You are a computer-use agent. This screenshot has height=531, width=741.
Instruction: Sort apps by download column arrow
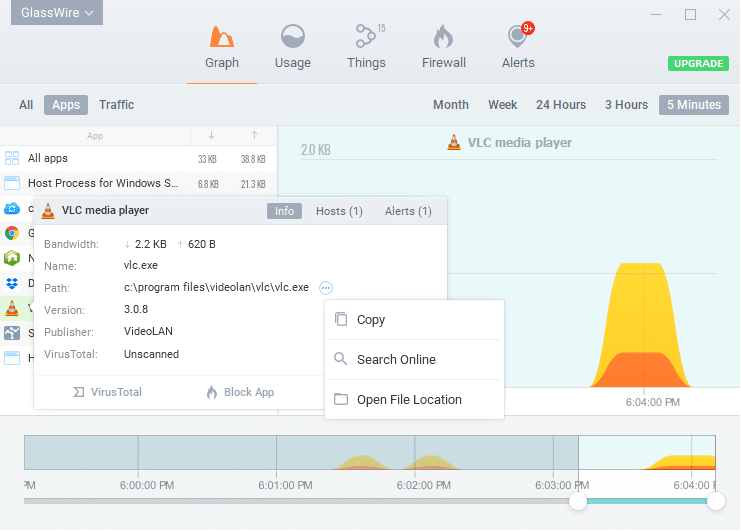pos(211,135)
